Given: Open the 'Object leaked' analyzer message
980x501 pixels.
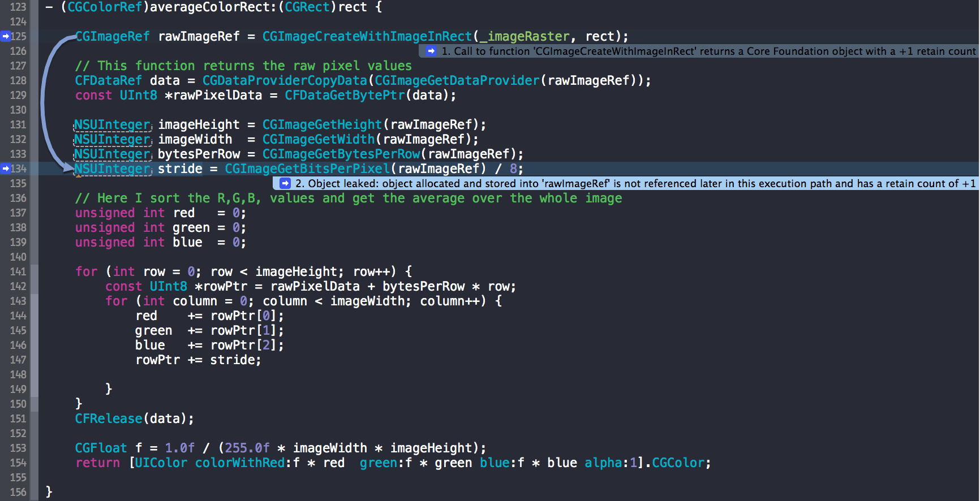Looking at the screenshot, I should click(x=626, y=183).
